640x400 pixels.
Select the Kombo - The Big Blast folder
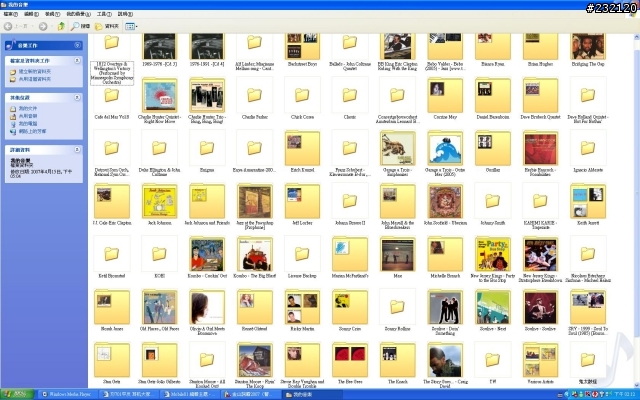255,256
